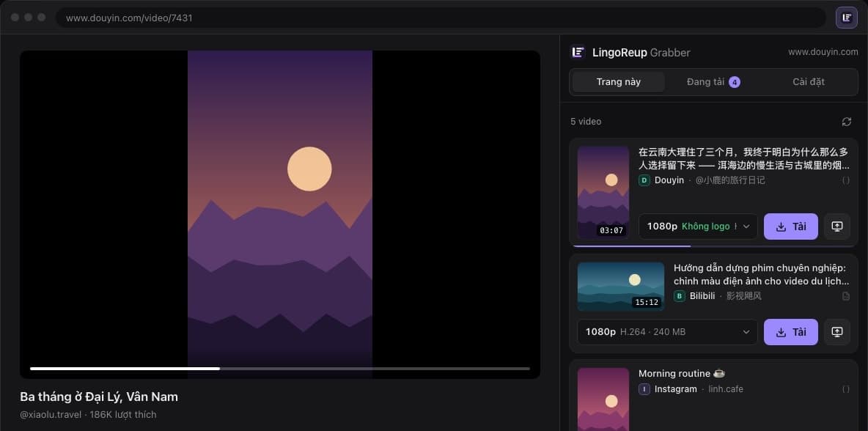The image size is (868, 431).
Task: Click the Instagram platform badge
Action: pos(644,389)
